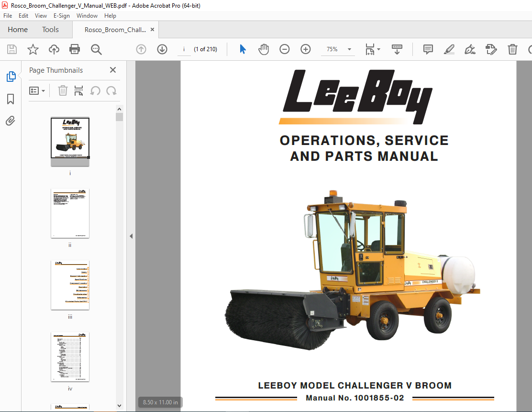Click the 75% zoom value field

[332, 49]
